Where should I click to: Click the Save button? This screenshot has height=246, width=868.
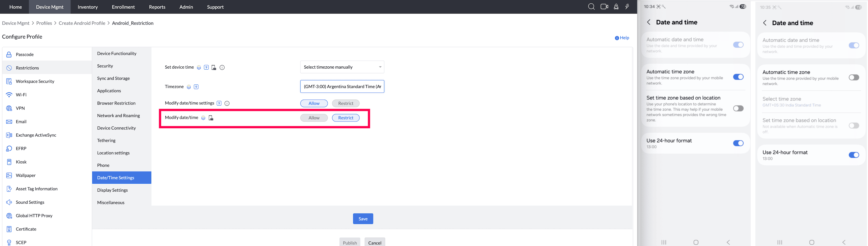pos(363,218)
